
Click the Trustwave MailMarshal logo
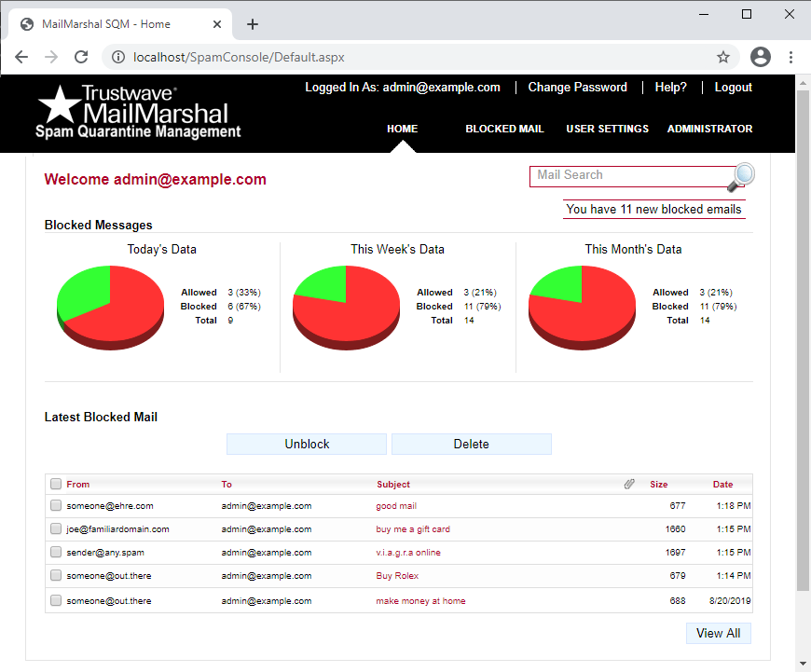point(138,112)
